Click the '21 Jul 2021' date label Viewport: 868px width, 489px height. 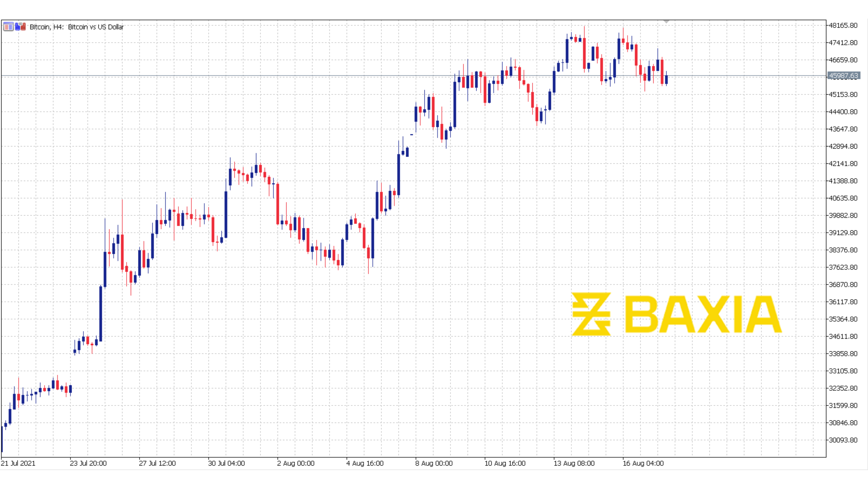coord(18,463)
